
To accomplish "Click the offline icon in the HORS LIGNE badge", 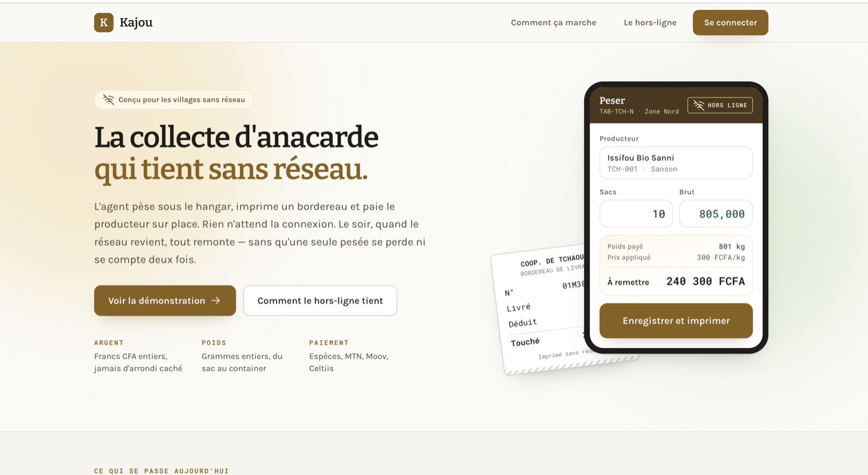I will pos(699,105).
